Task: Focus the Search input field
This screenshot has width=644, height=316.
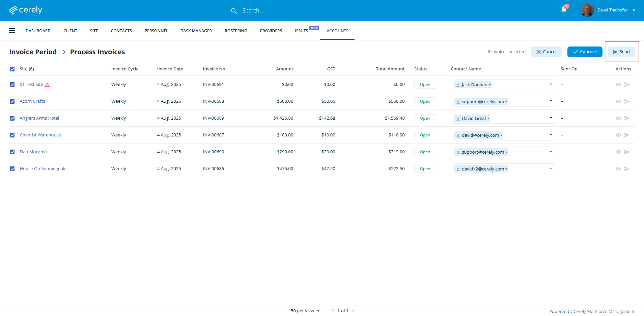Action: click(253, 10)
